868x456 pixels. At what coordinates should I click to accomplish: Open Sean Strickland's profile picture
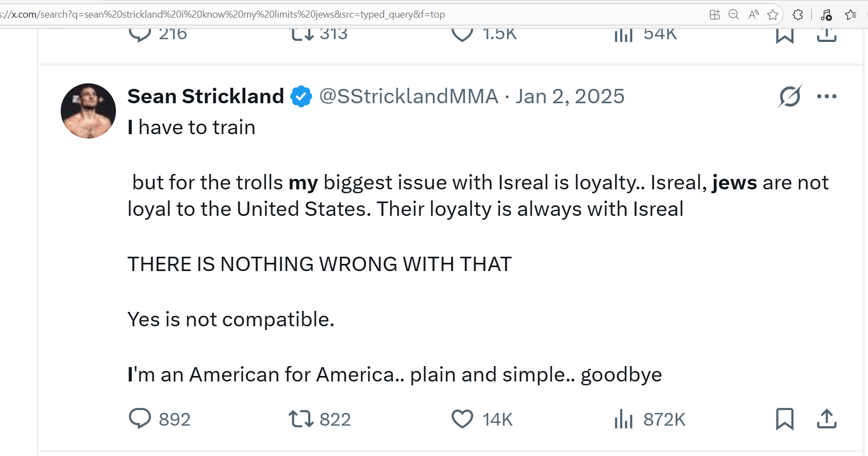(88, 111)
